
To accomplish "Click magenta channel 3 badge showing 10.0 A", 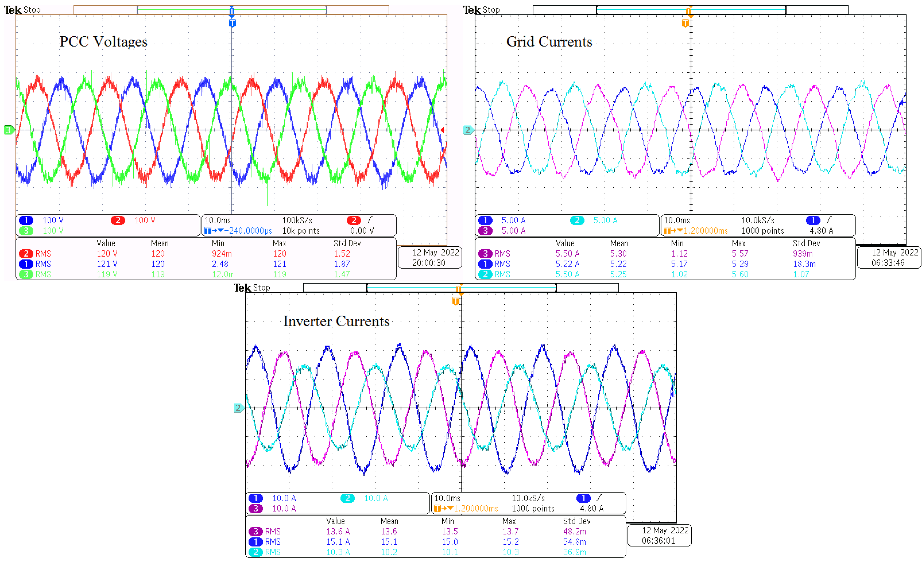I will coord(256,508).
